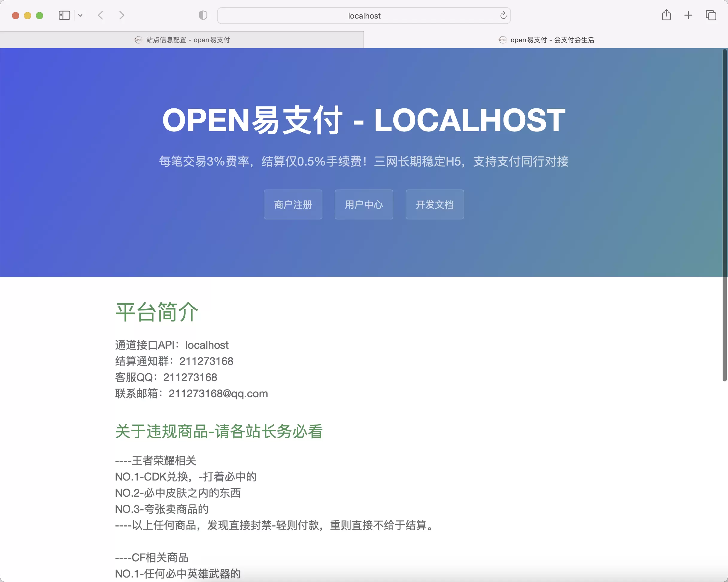Open 开发文档 button
The width and height of the screenshot is (728, 582).
click(435, 204)
